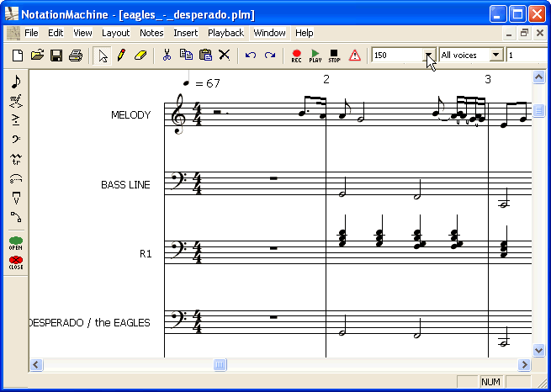Delete selection with X icon

pos(225,56)
